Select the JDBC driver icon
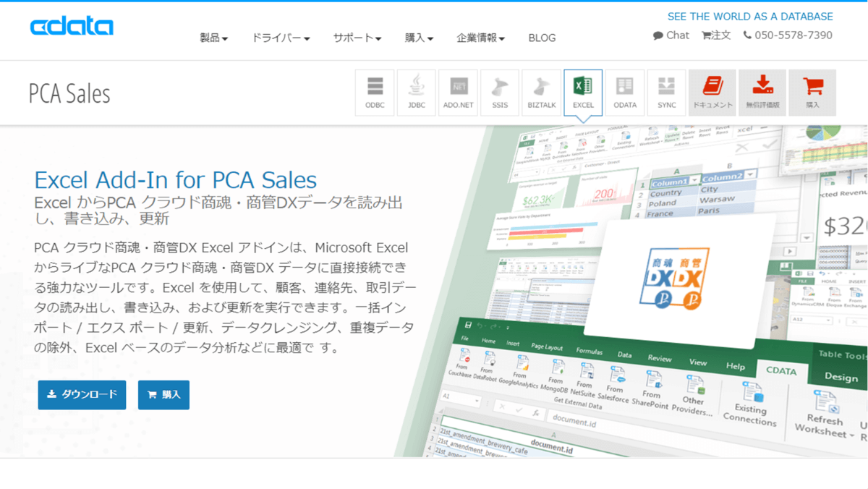This screenshot has width=868, height=489. (x=417, y=93)
